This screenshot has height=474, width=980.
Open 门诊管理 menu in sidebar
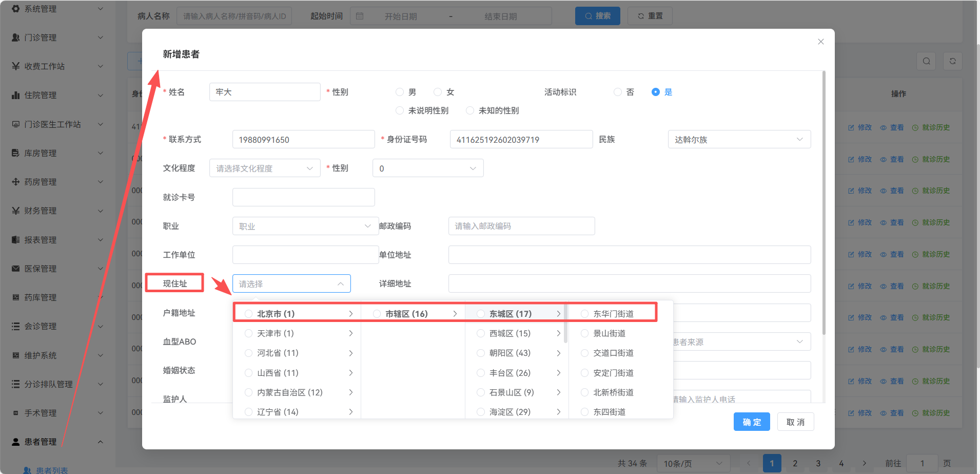[x=56, y=37]
